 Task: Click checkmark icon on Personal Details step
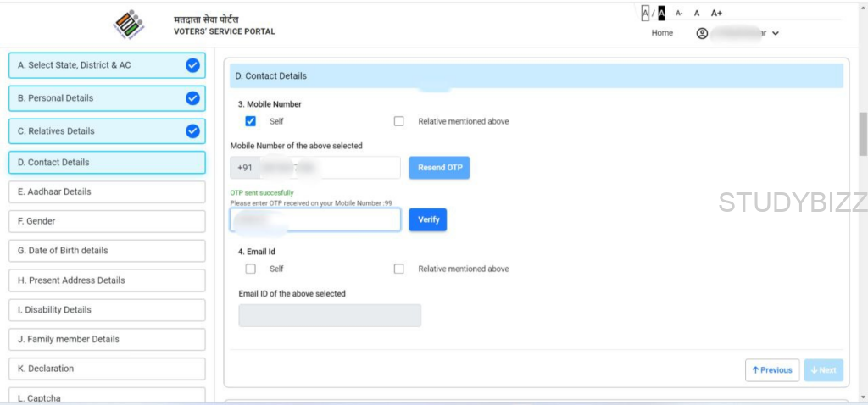pyautogui.click(x=192, y=98)
